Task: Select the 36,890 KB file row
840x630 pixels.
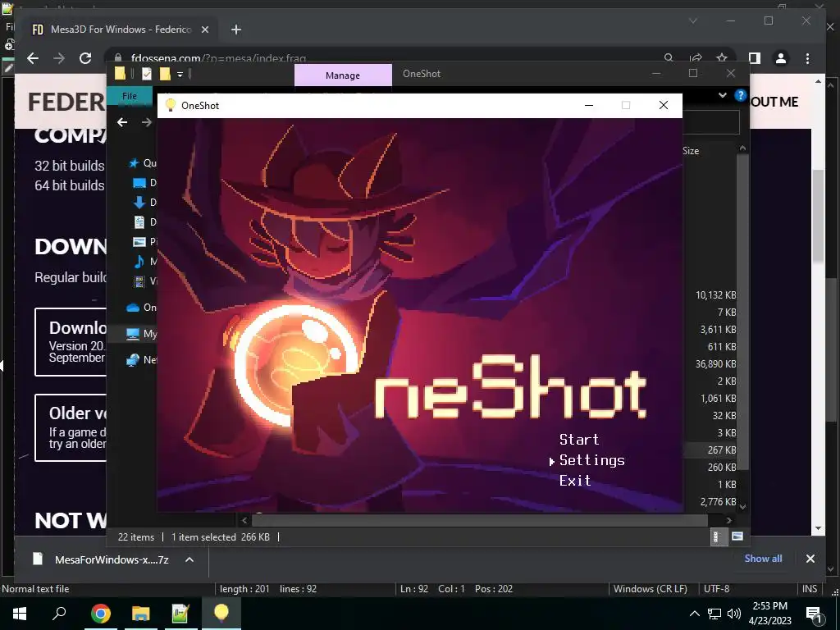Action: tap(715, 363)
